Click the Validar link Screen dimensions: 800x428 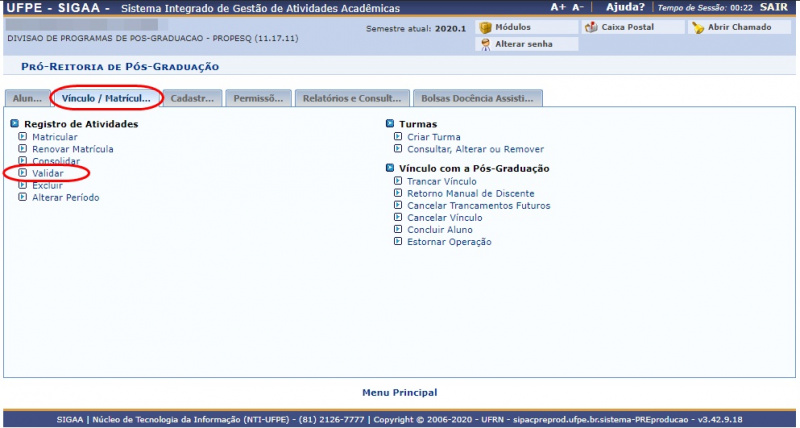point(47,173)
